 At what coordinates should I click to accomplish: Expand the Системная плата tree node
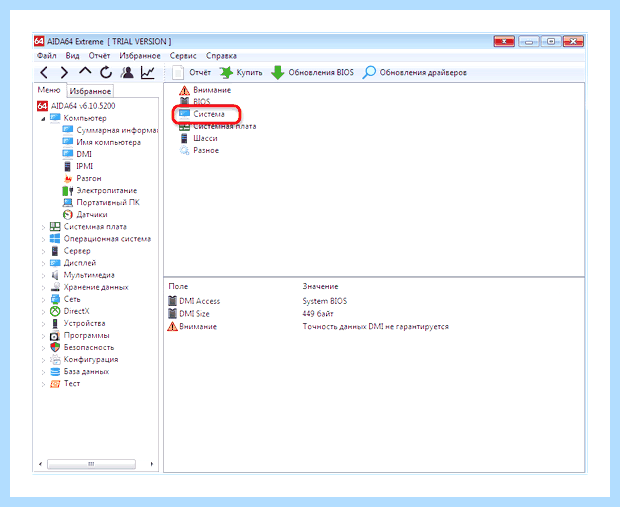point(43,227)
